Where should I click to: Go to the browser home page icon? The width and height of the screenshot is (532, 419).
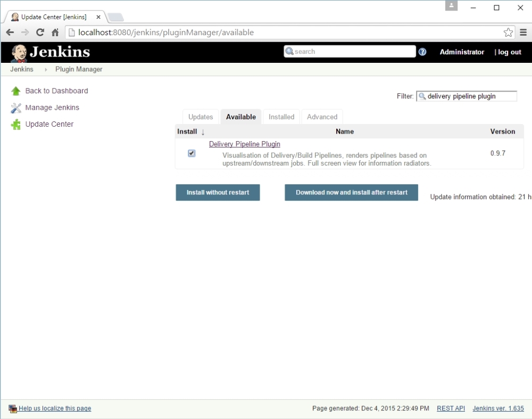(x=55, y=32)
